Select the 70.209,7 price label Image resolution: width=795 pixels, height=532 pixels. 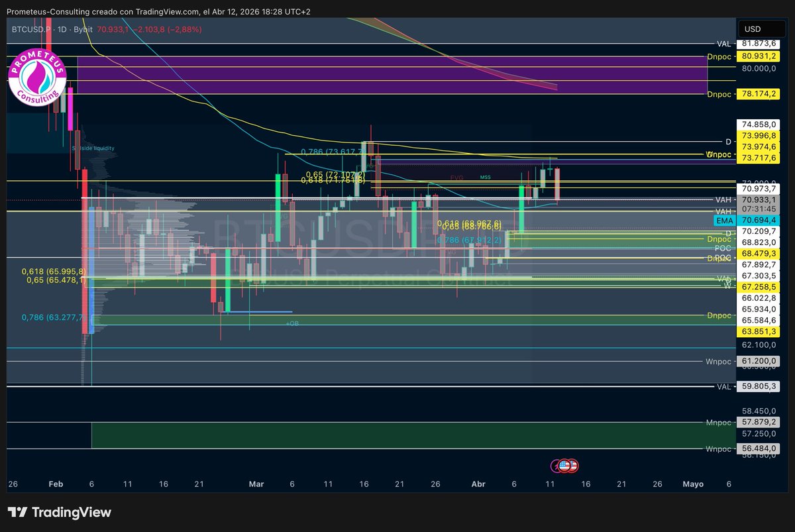pos(759,231)
